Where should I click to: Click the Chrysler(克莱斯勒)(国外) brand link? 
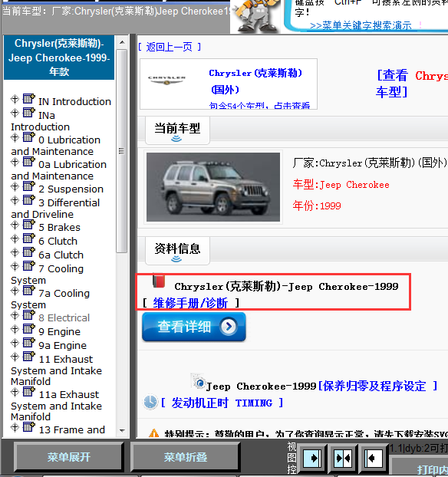(255, 81)
